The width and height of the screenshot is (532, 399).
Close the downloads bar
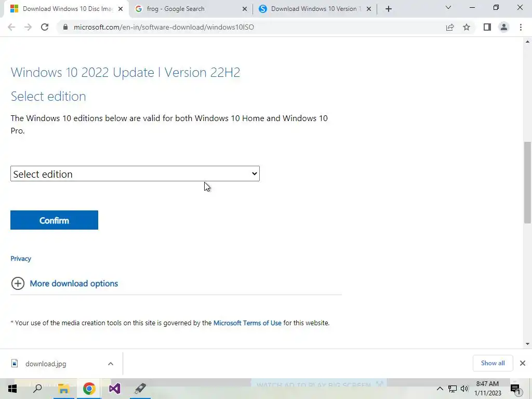coord(523,363)
